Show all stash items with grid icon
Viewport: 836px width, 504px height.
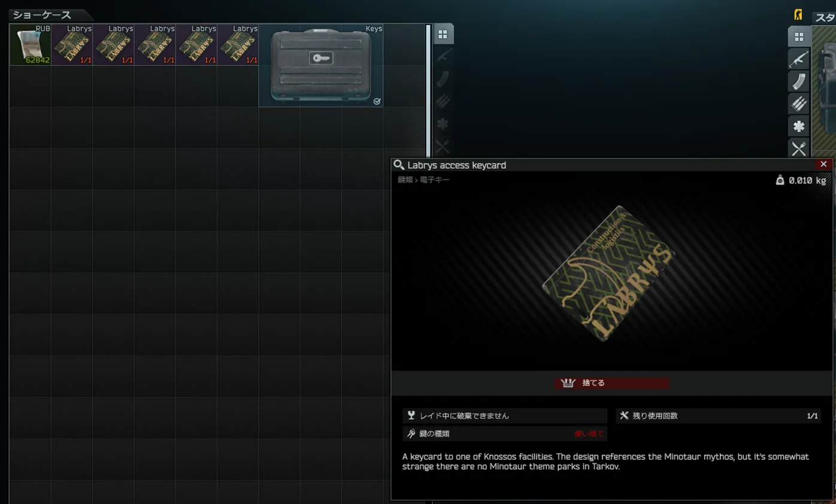(x=799, y=37)
